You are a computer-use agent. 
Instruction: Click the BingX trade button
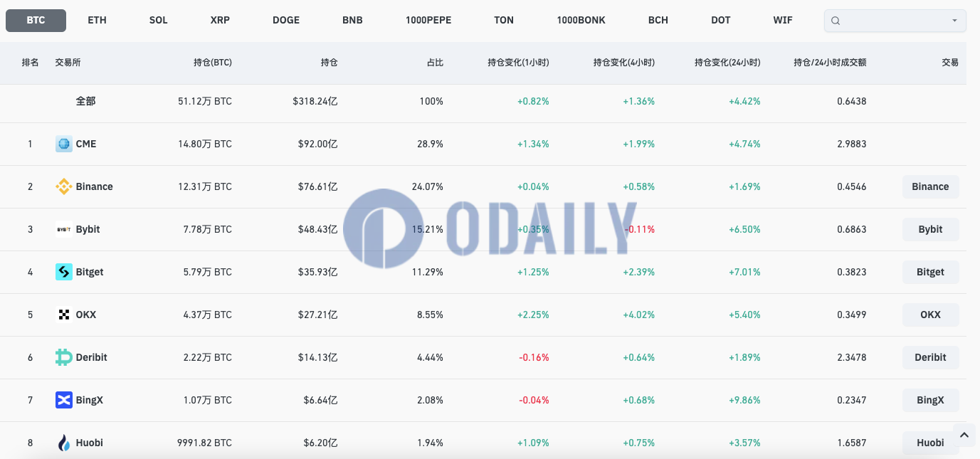931,400
